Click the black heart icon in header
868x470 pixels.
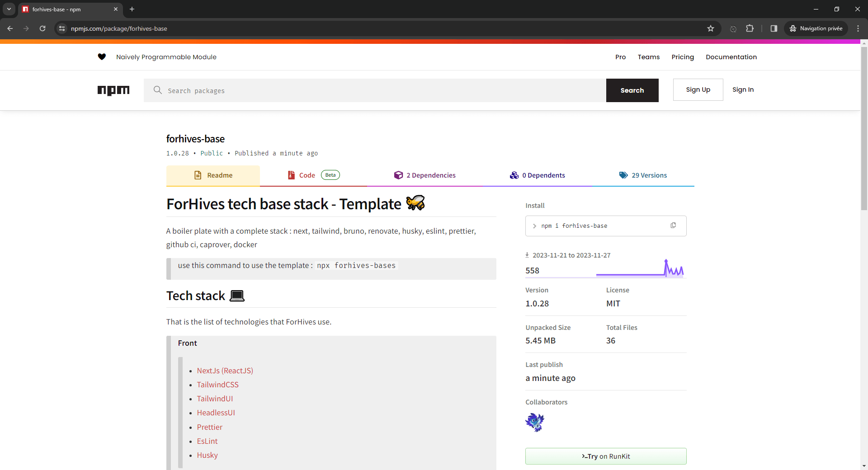pyautogui.click(x=102, y=57)
